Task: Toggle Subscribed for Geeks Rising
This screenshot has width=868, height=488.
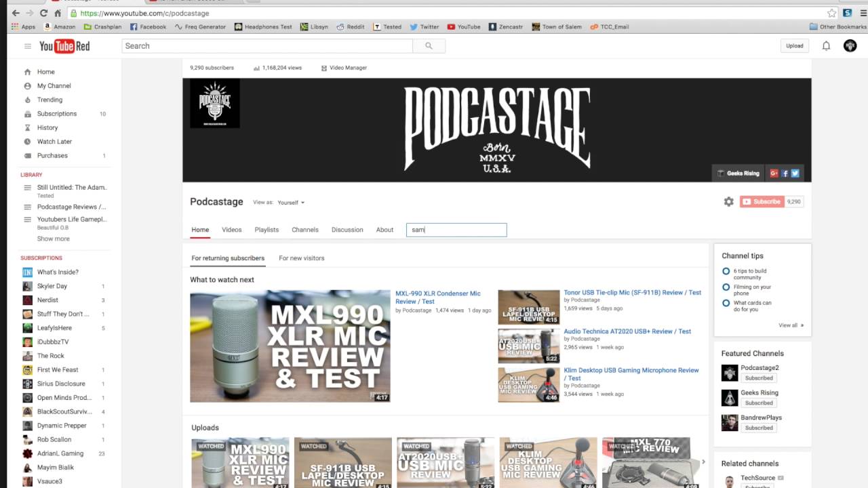Action: coord(759,403)
